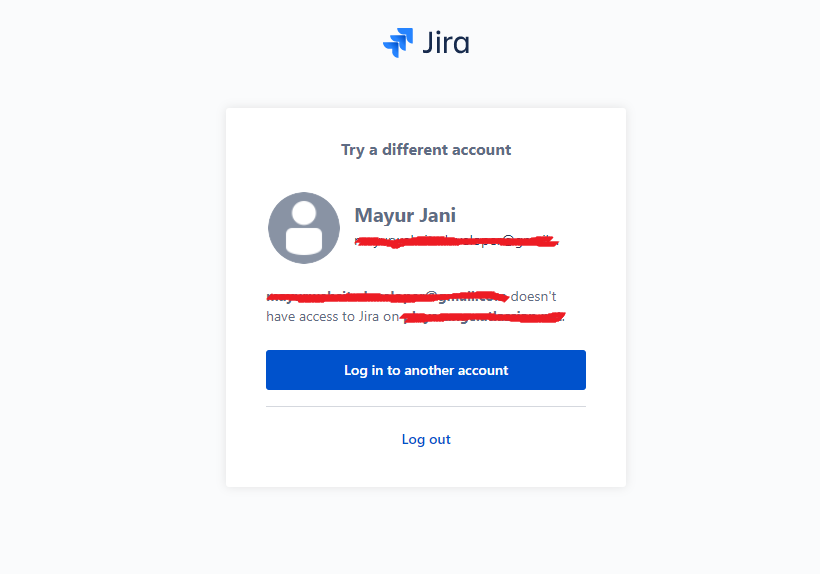The image size is (820, 574).
Task: Click the word doesn't in the message
Action: 533,296
